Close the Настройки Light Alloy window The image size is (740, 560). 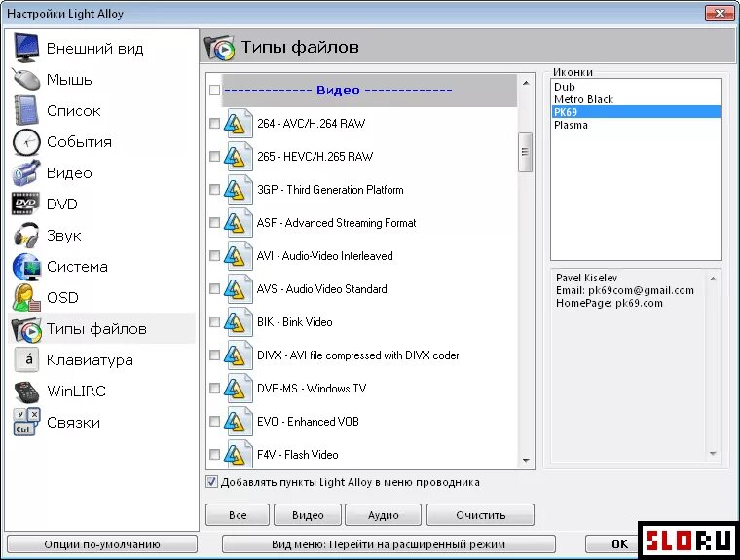[x=720, y=13]
